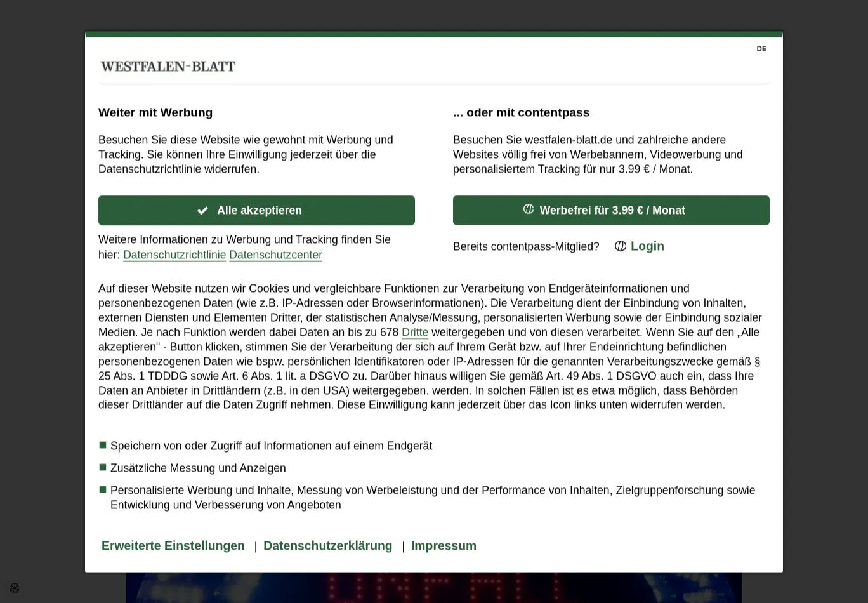Open the DE language selector
The width and height of the screenshot is (868, 603).
click(761, 49)
